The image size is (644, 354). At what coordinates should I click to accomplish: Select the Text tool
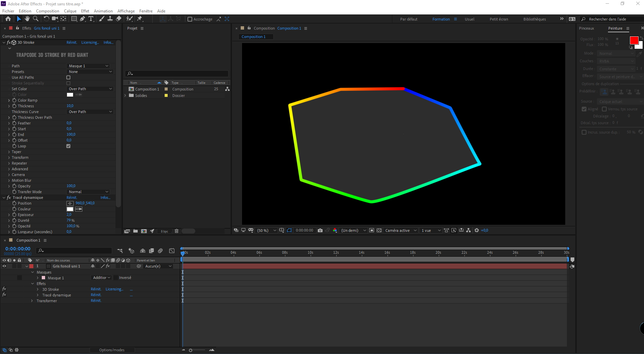click(91, 19)
